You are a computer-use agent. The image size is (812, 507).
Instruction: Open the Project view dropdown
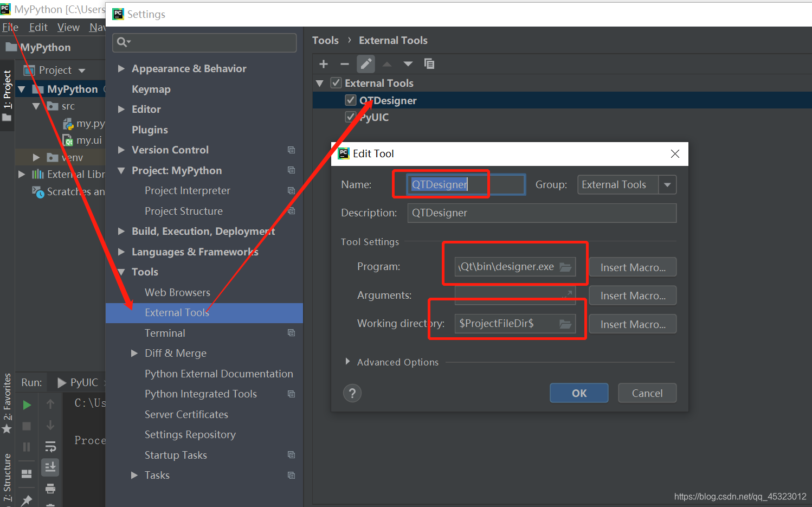click(x=82, y=70)
